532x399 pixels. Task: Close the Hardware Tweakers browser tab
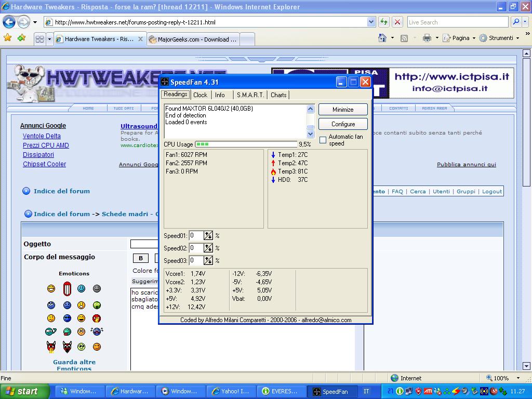[140, 39]
